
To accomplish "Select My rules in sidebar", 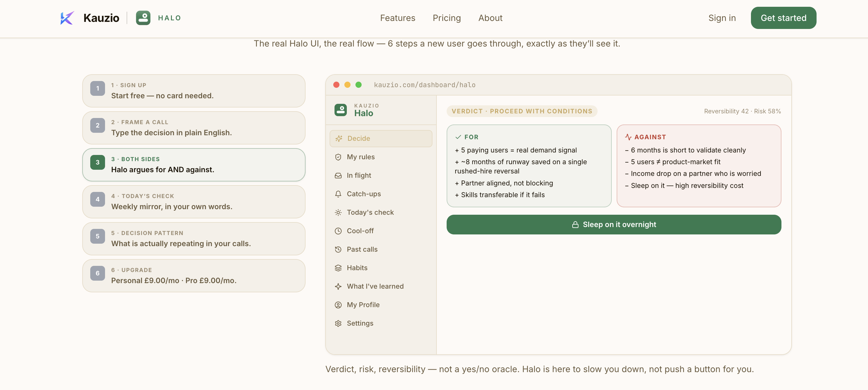I will [x=381, y=157].
